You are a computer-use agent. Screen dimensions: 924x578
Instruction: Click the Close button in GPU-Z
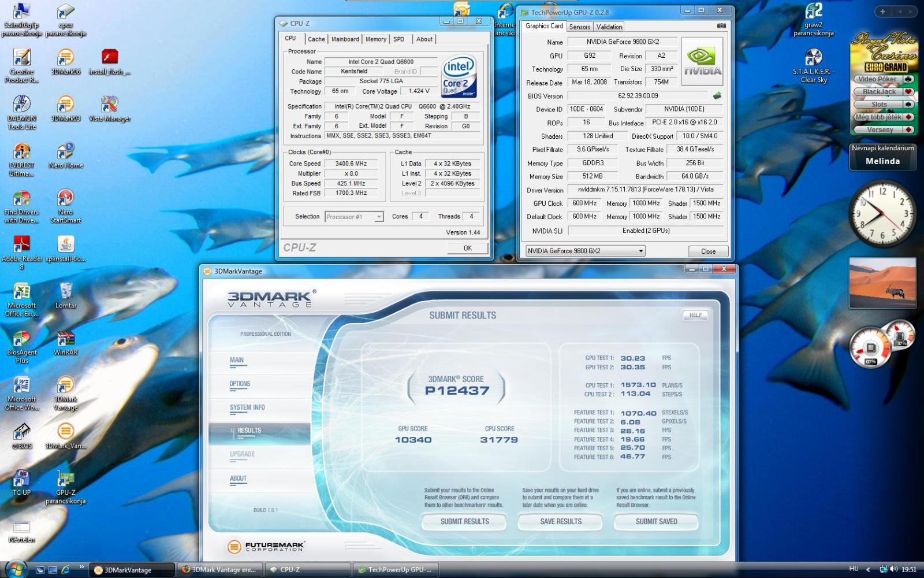(708, 251)
